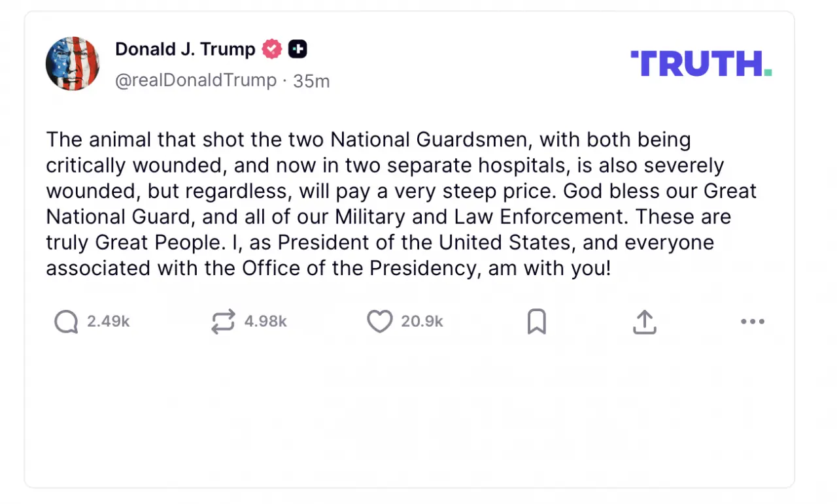Open the @realDonaldTrump handle link

click(196, 80)
